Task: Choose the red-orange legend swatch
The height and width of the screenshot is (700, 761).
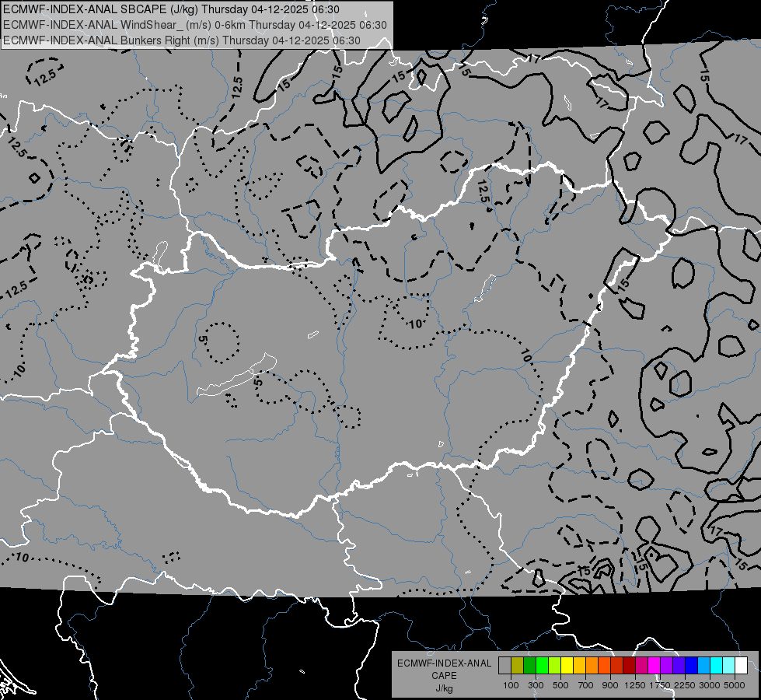Action: [x=604, y=665]
